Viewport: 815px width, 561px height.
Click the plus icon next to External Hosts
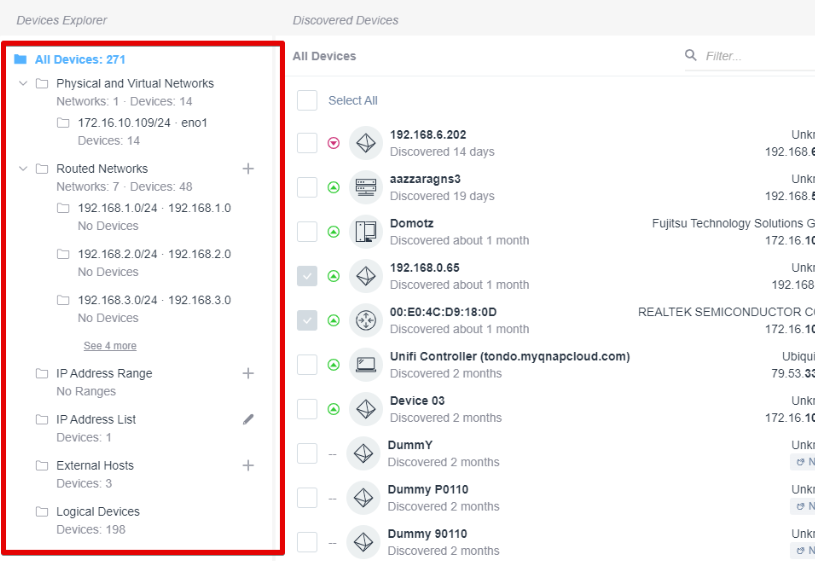(x=248, y=465)
